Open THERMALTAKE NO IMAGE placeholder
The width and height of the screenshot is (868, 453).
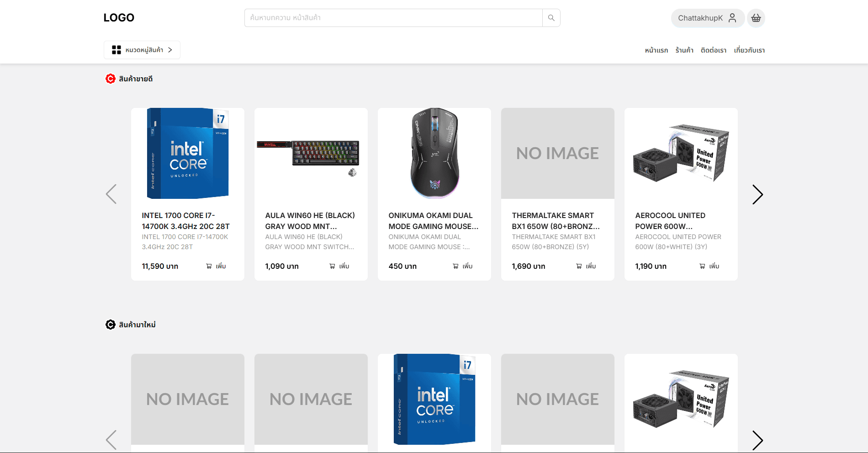[x=558, y=153]
